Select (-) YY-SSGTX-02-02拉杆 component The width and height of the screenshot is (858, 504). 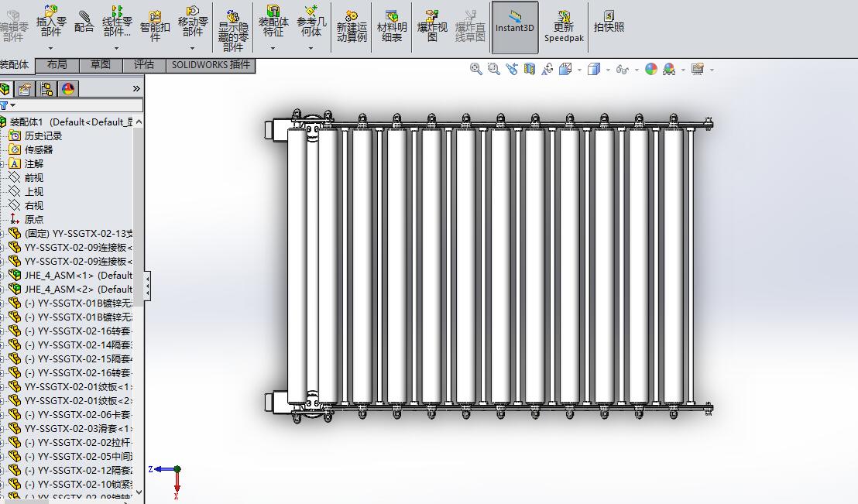78,442
